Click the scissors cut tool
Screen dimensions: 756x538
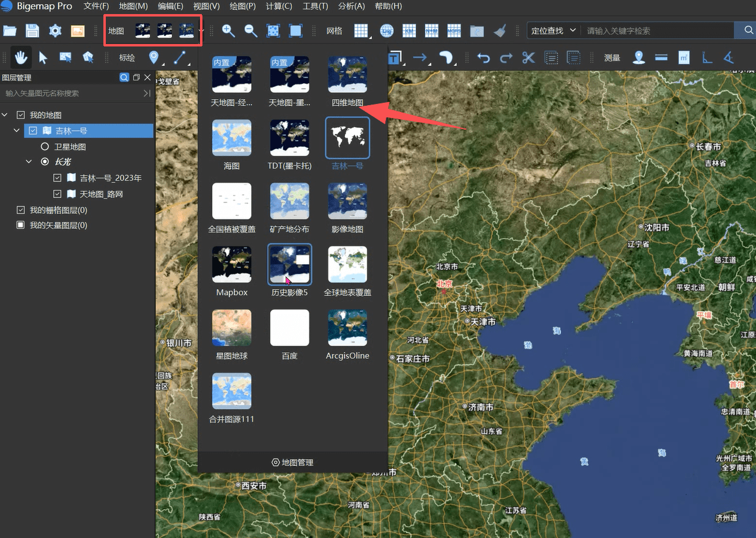click(x=528, y=57)
